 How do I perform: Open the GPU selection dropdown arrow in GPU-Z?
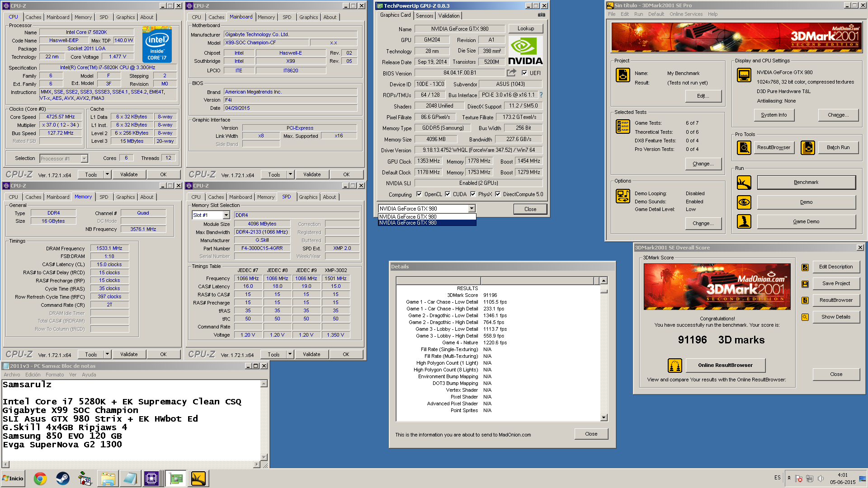click(472, 208)
